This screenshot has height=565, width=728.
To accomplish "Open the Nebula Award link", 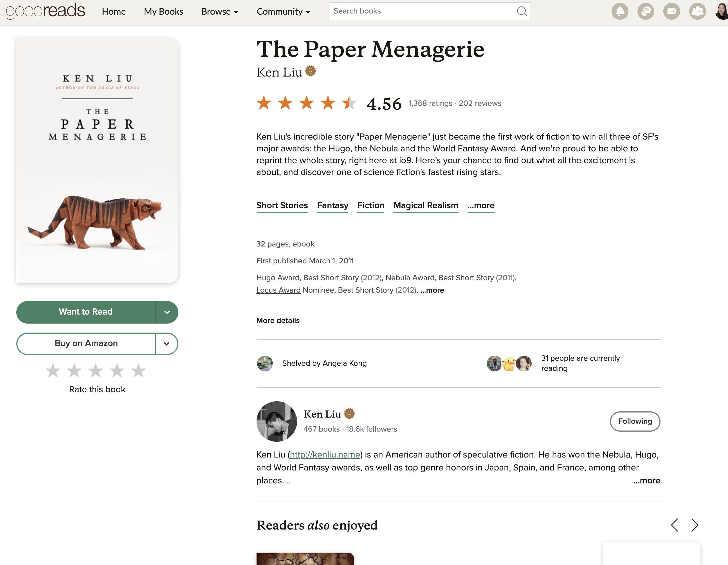I will click(x=410, y=278).
